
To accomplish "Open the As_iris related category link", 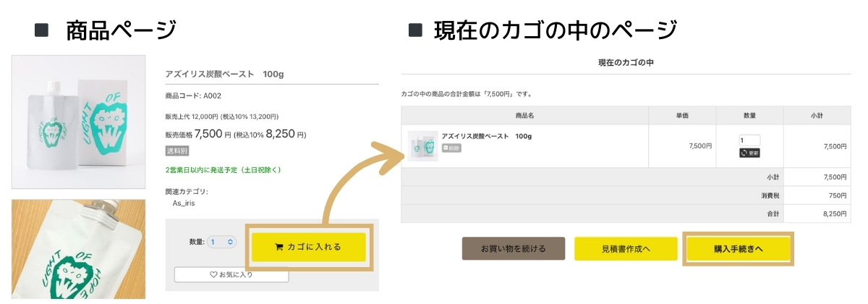I will (184, 203).
